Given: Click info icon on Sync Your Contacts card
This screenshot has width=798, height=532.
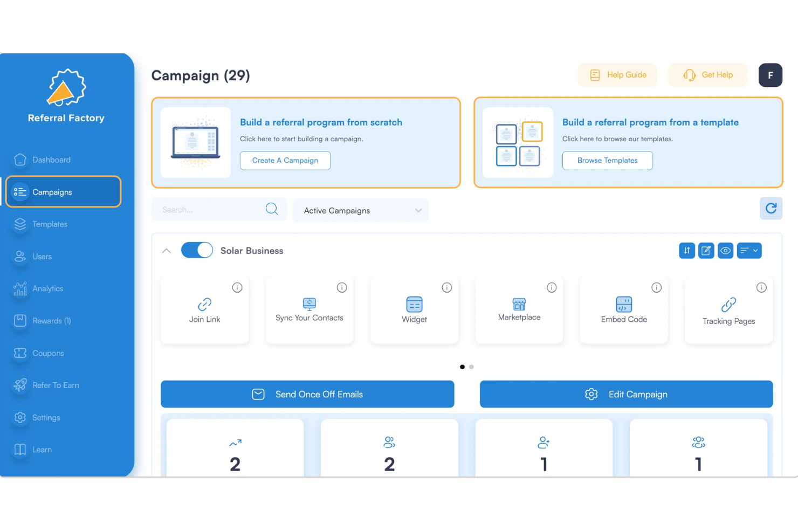Looking at the screenshot, I should point(342,288).
